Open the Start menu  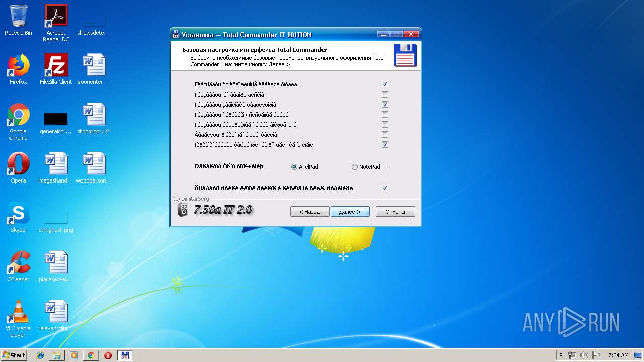click(14, 355)
